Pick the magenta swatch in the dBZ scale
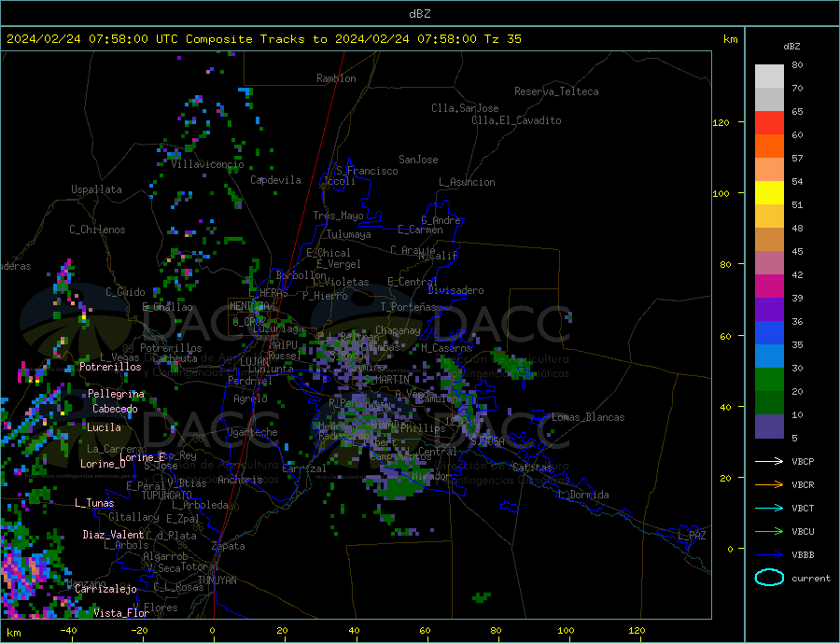840x643 pixels. pyautogui.click(x=769, y=287)
